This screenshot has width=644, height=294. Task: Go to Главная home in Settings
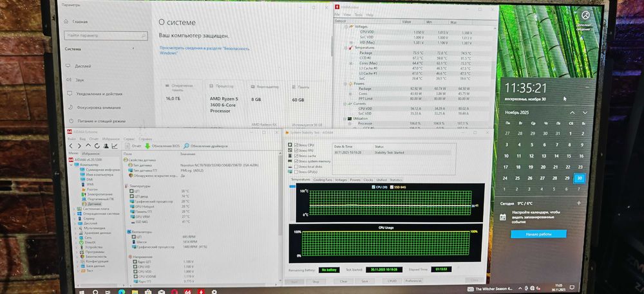click(74, 21)
